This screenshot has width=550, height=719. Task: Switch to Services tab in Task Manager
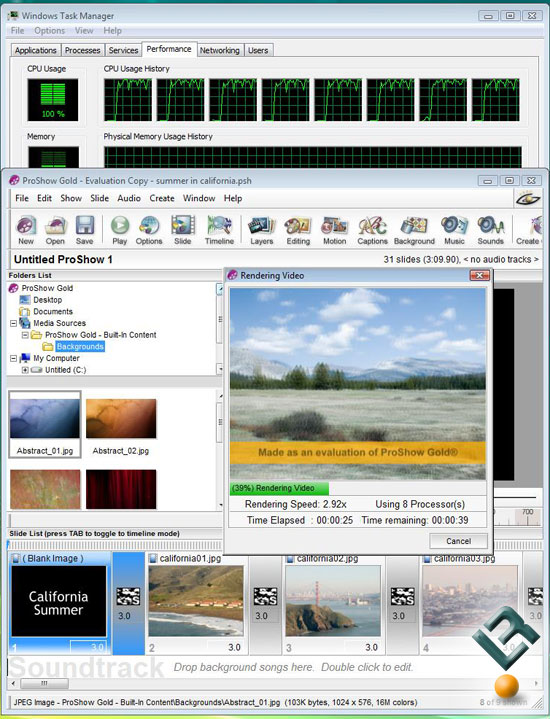(123, 50)
